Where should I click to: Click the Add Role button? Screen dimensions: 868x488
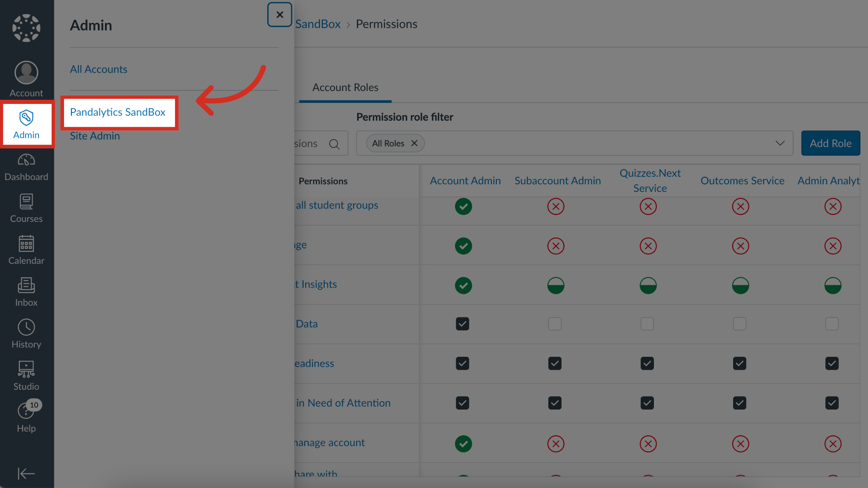click(830, 143)
